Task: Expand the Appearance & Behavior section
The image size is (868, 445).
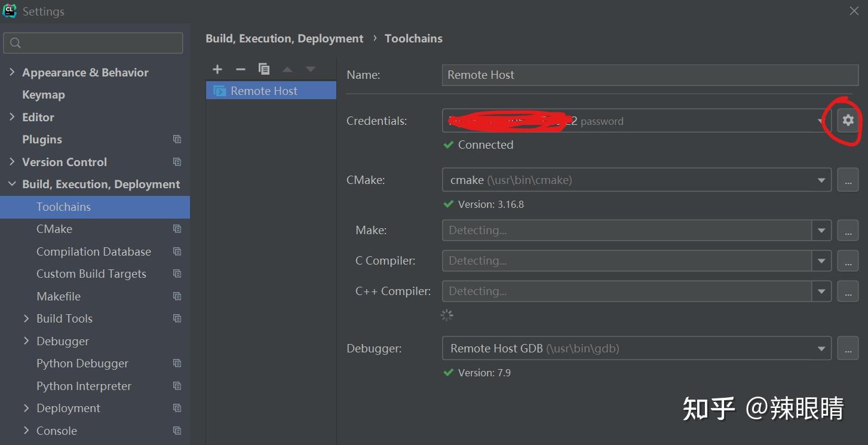Action: [x=13, y=72]
